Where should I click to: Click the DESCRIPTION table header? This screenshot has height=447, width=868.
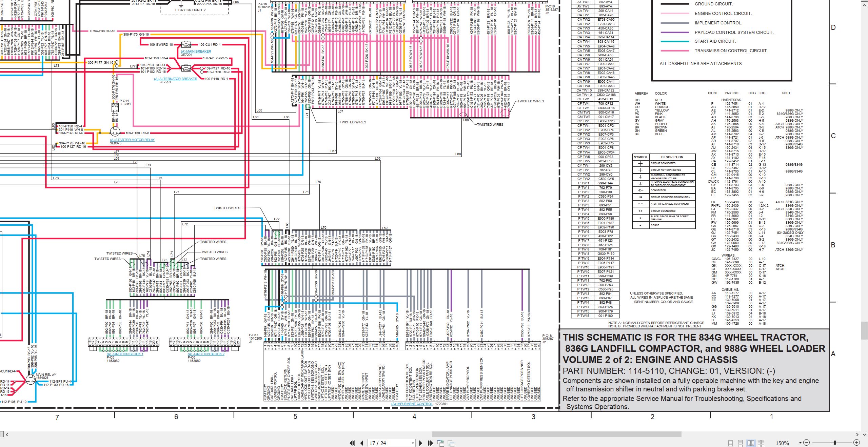tap(672, 157)
